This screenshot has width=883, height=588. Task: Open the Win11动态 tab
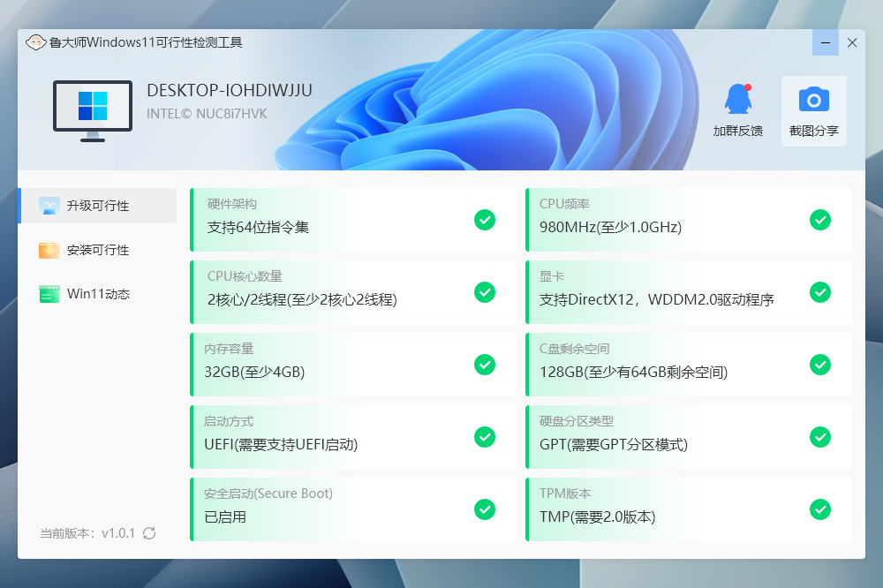(x=97, y=294)
